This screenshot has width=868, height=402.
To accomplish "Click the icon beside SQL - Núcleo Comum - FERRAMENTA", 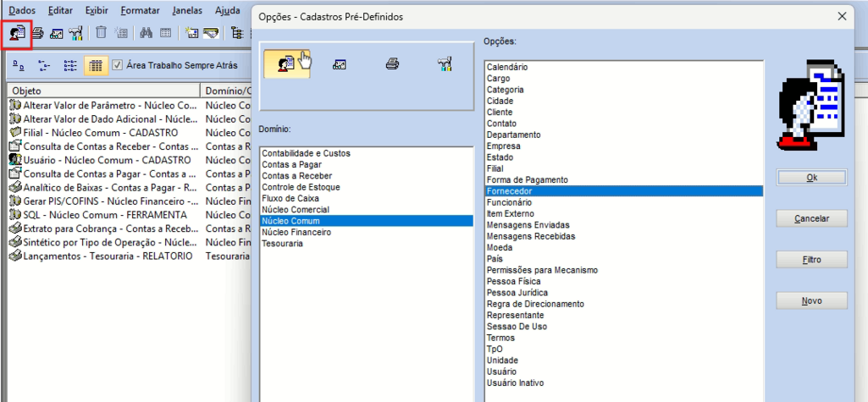I will tap(15, 215).
